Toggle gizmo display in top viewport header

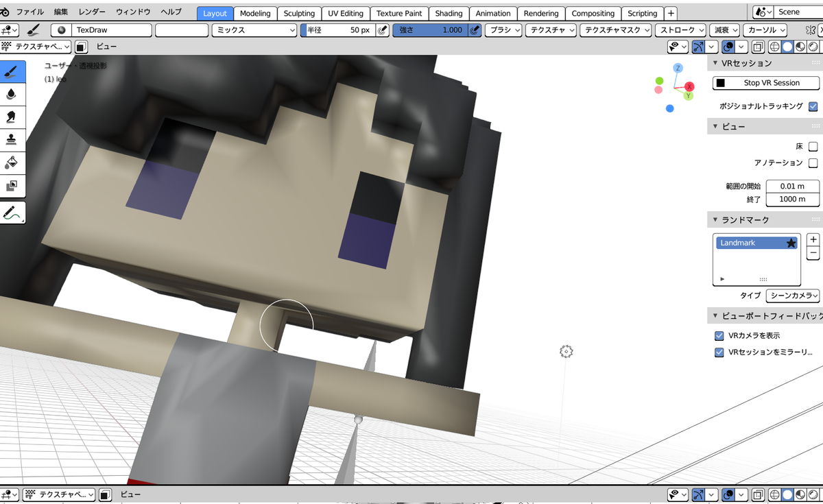coord(699,47)
